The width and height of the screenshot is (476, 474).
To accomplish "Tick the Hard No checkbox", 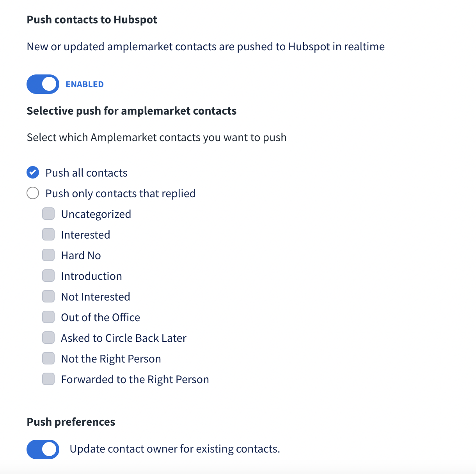I will click(x=48, y=255).
